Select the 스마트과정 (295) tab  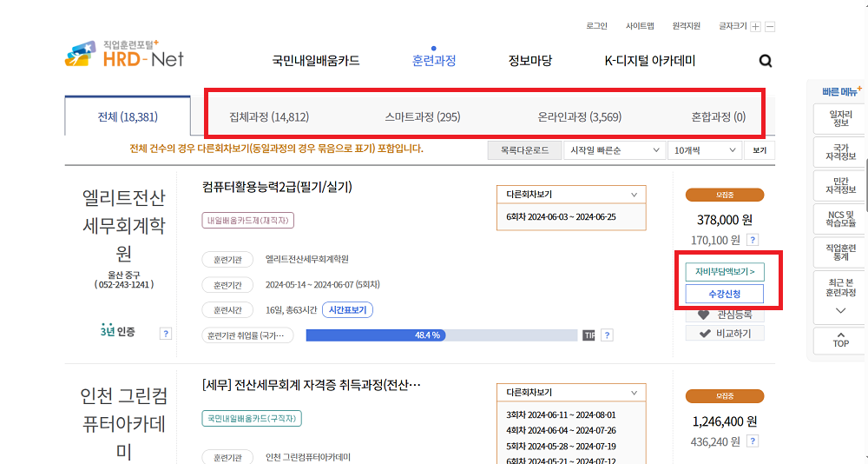[x=423, y=117]
